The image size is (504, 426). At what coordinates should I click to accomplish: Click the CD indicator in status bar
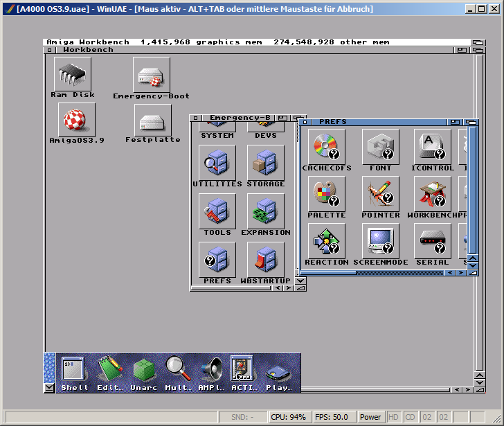410,417
